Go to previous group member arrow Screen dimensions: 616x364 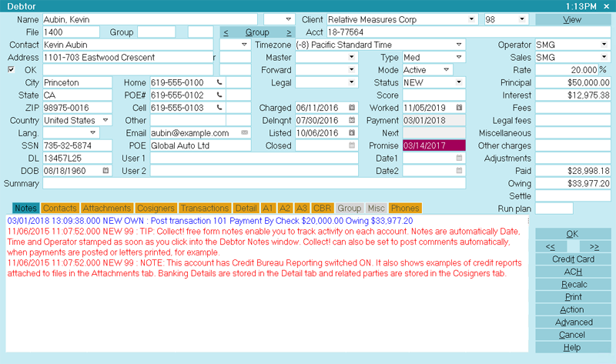click(226, 32)
